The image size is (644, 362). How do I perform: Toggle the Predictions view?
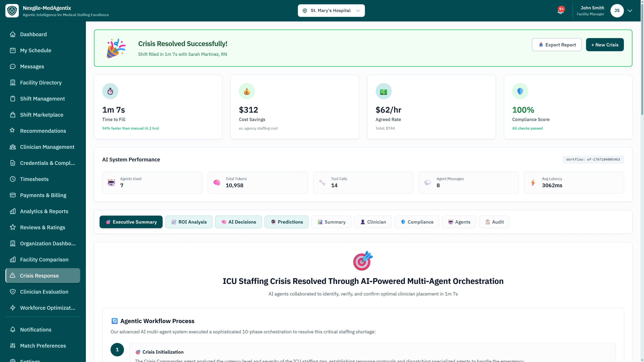click(x=286, y=222)
